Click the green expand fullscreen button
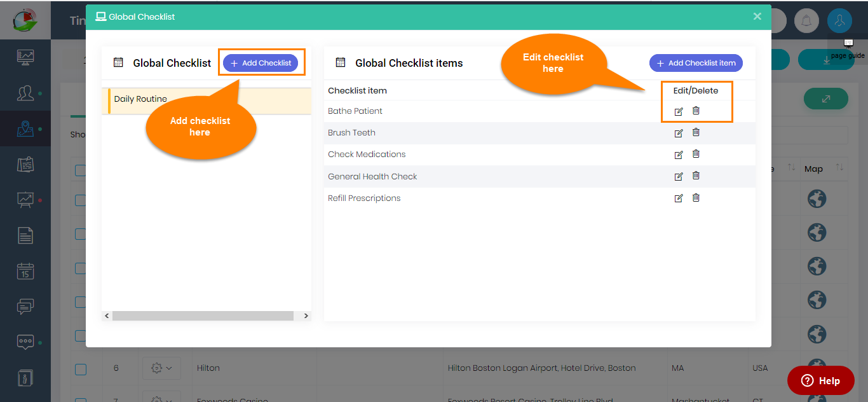The image size is (868, 402). click(825, 99)
